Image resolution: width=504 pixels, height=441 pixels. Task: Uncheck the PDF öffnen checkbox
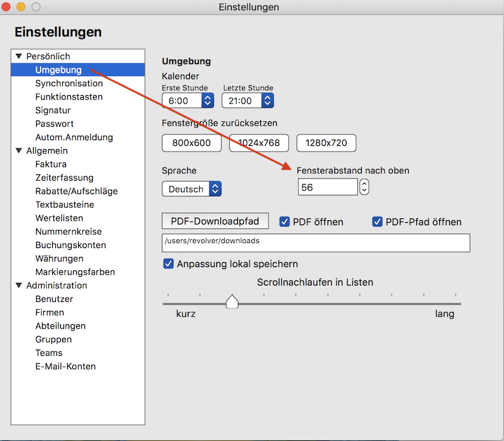285,222
